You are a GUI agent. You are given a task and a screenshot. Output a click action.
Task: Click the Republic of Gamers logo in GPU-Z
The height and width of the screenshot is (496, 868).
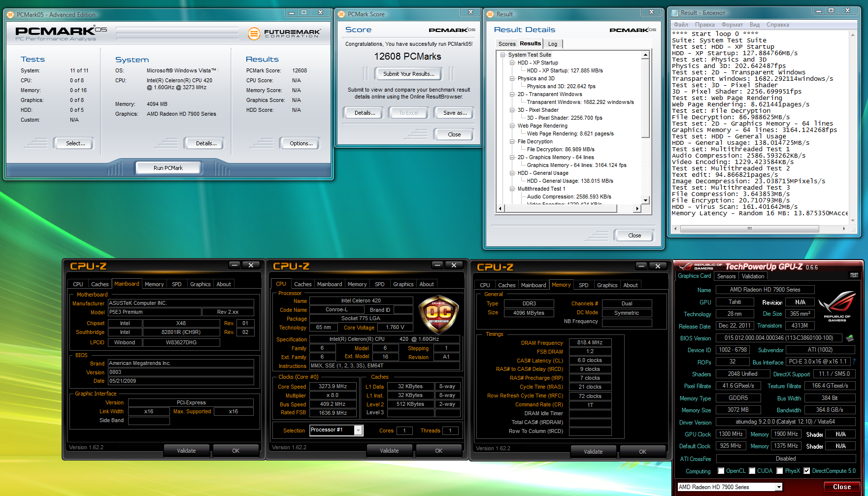[837, 305]
